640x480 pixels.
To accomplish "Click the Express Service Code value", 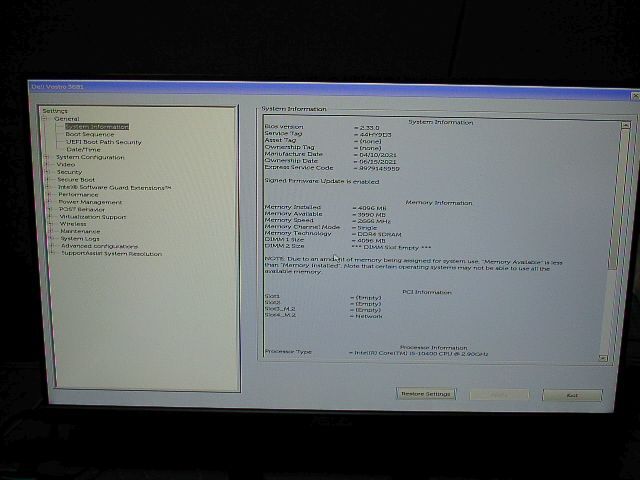I will click(379, 169).
